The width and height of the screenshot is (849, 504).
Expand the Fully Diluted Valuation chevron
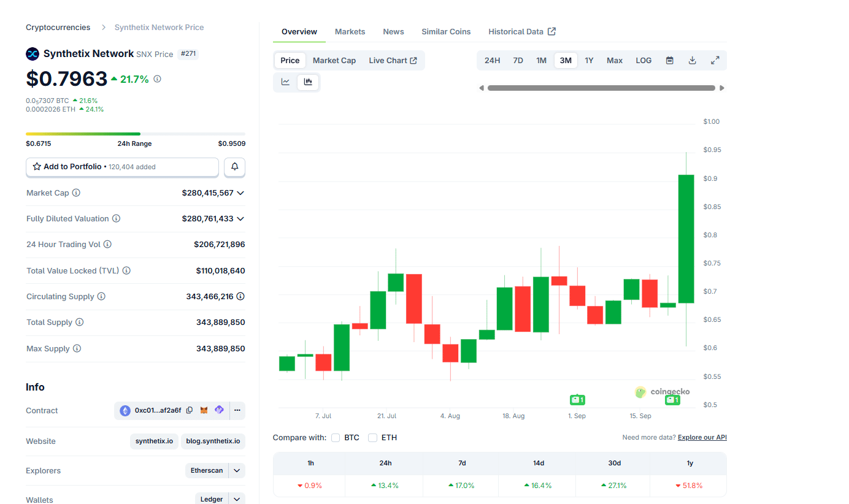(240, 219)
